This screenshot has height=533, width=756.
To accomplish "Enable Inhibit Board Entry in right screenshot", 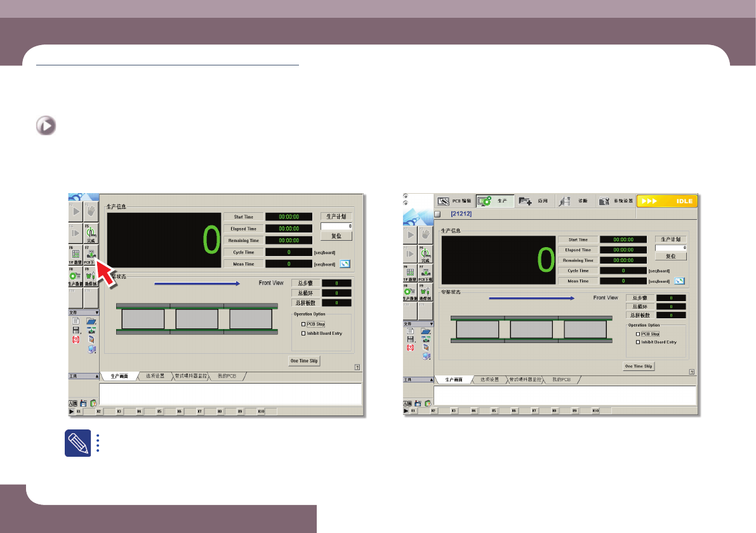I will coord(638,342).
